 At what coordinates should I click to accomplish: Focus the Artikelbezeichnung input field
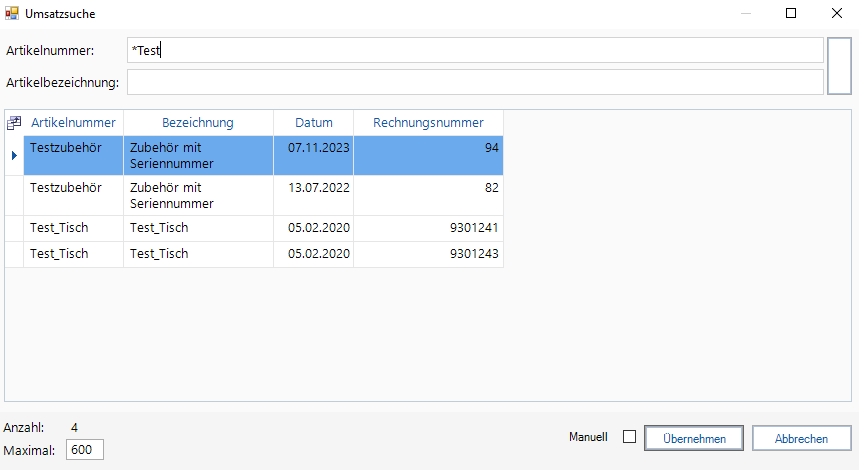tap(475, 82)
